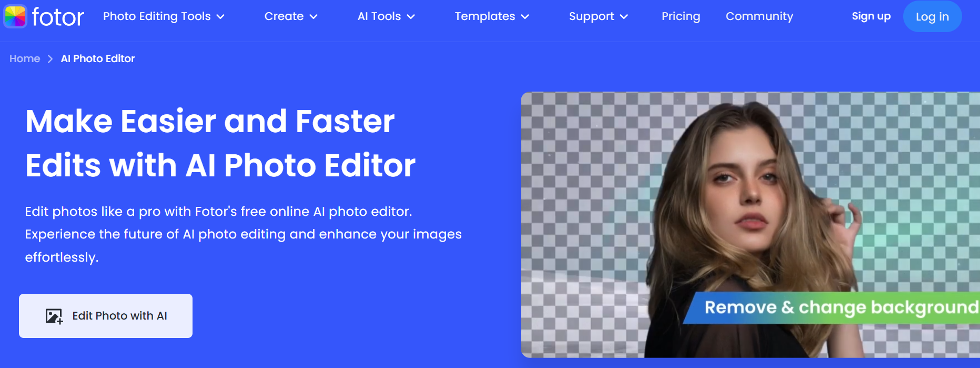This screenshot has height=368, width=980.
Task: Open the Community page
Action: coord(759,16)
